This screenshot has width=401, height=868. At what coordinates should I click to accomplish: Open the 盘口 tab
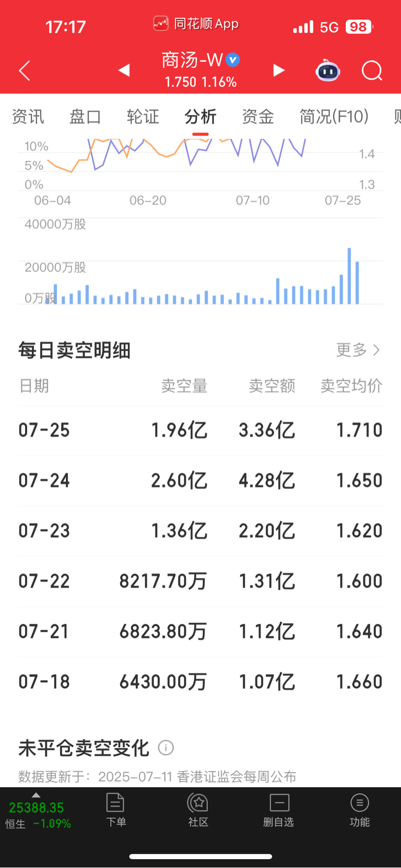85,116
